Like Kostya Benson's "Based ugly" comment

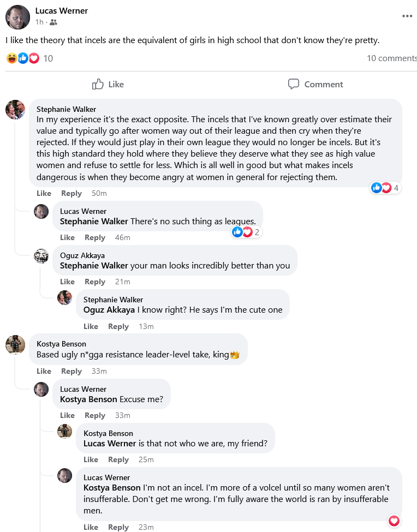pyautogui.click(x=44, y=371)
